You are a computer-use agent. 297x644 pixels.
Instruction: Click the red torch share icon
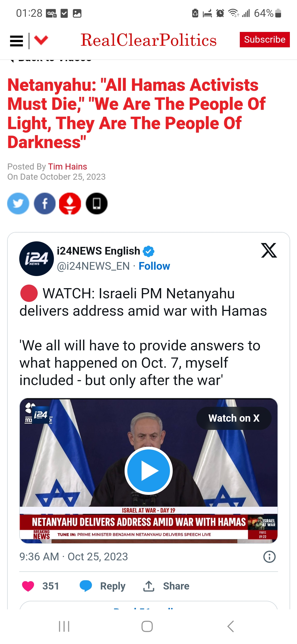pyautogui.click(x=70, y=203)
